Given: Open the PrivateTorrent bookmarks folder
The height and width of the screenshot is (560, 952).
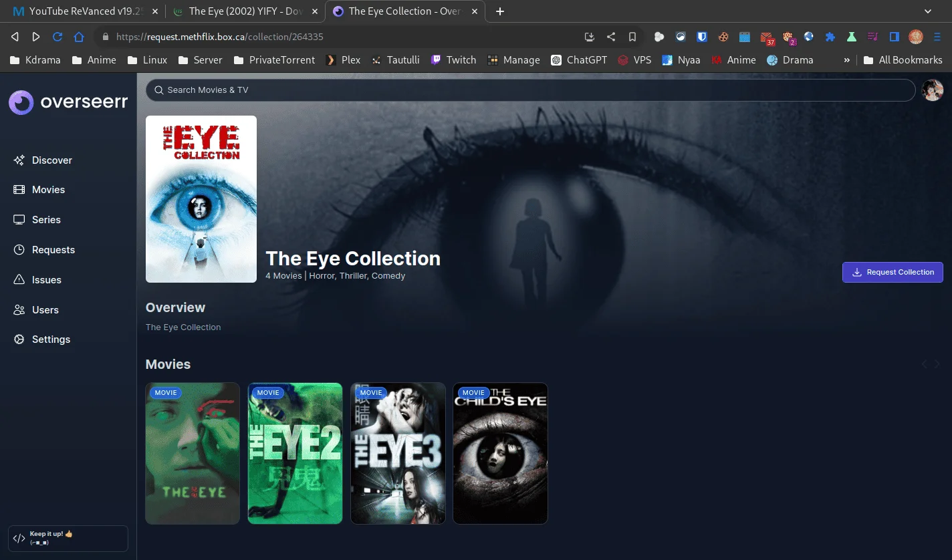Looking at the screenshot, I should pos(274,60).
